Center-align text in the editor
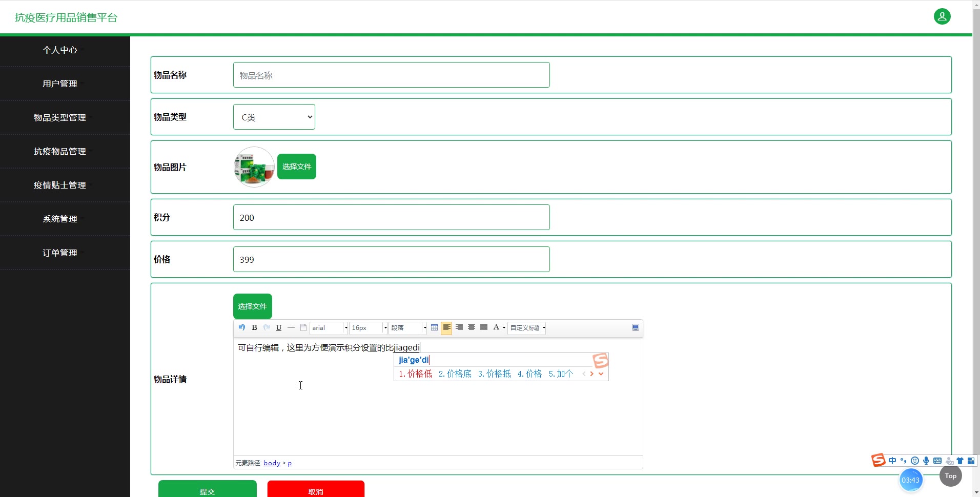 472,327
